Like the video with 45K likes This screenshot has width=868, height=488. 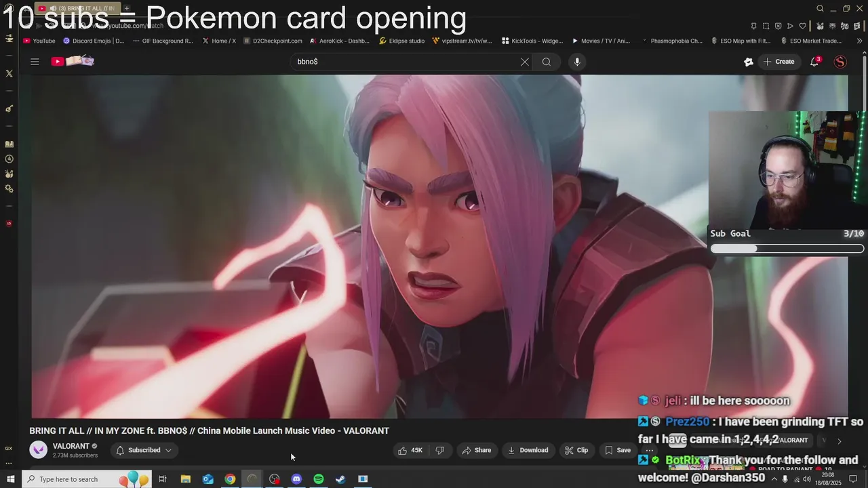pyautogui.click(x=410, y=450)
